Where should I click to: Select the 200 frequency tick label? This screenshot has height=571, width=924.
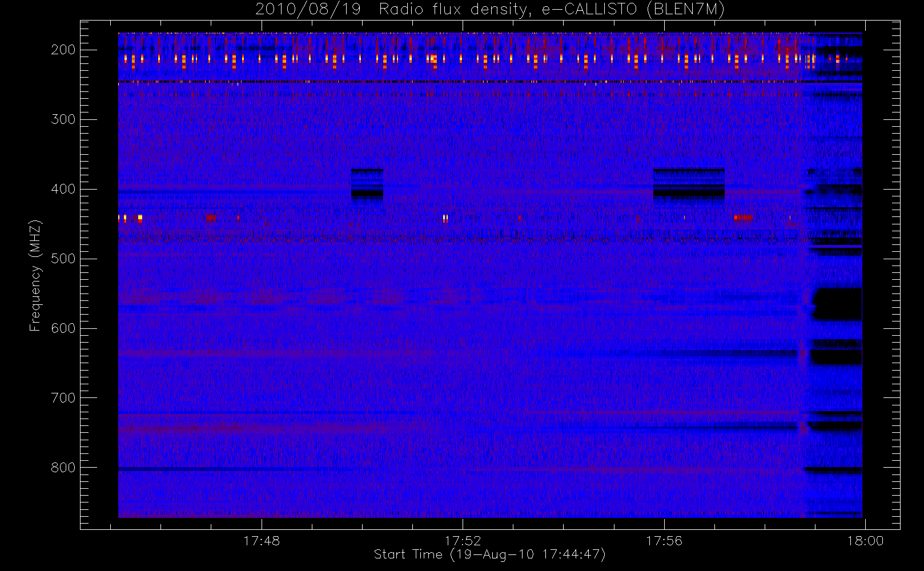(x=63, y=50)
